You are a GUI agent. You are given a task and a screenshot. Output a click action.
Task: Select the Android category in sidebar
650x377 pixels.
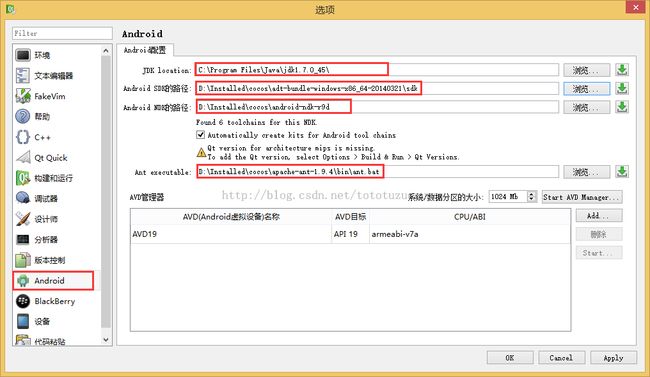pos(53,281)
